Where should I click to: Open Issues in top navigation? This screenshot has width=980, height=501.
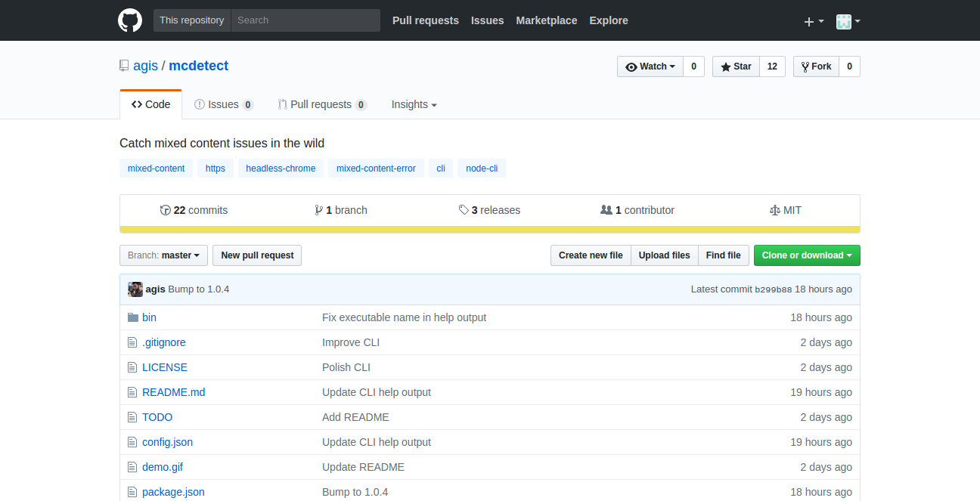point(488,20)
